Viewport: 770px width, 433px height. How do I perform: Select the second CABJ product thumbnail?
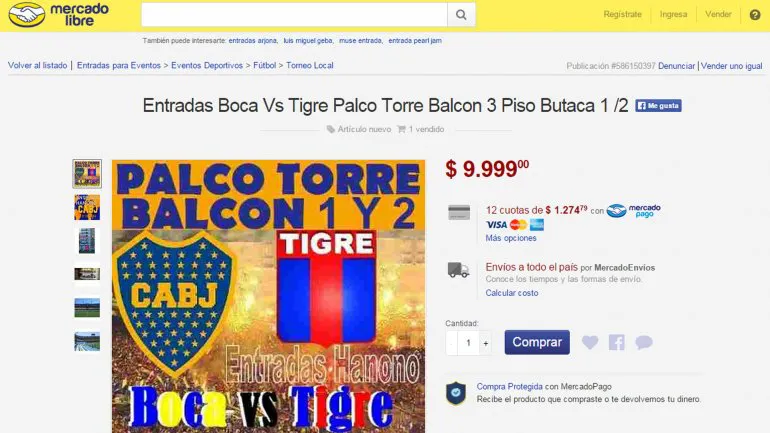(x=87, y=207)
